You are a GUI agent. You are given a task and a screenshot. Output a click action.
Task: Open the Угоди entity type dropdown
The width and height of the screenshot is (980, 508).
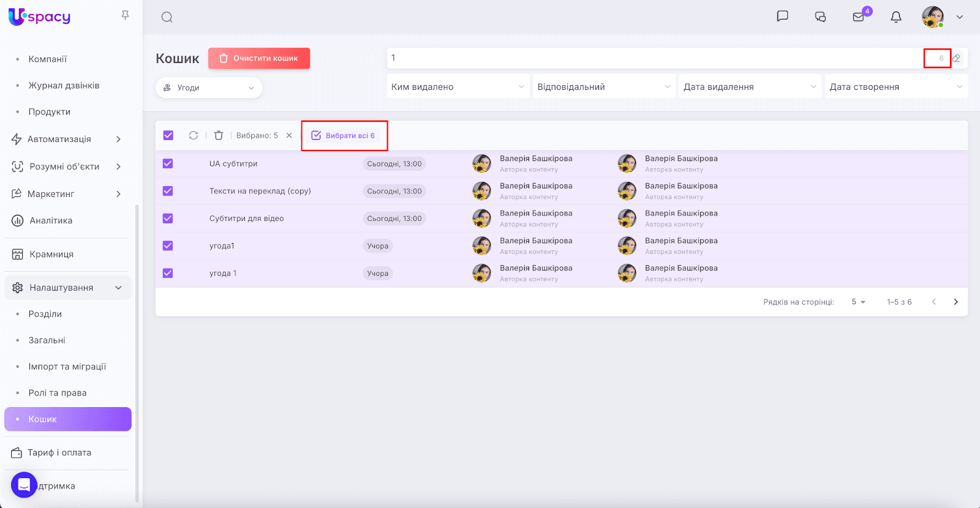[209, 88]
